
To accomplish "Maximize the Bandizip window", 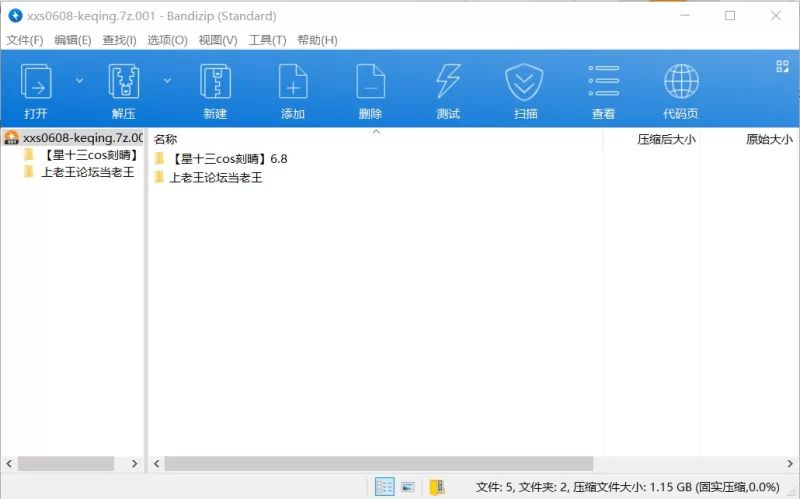I will point(730,16).
